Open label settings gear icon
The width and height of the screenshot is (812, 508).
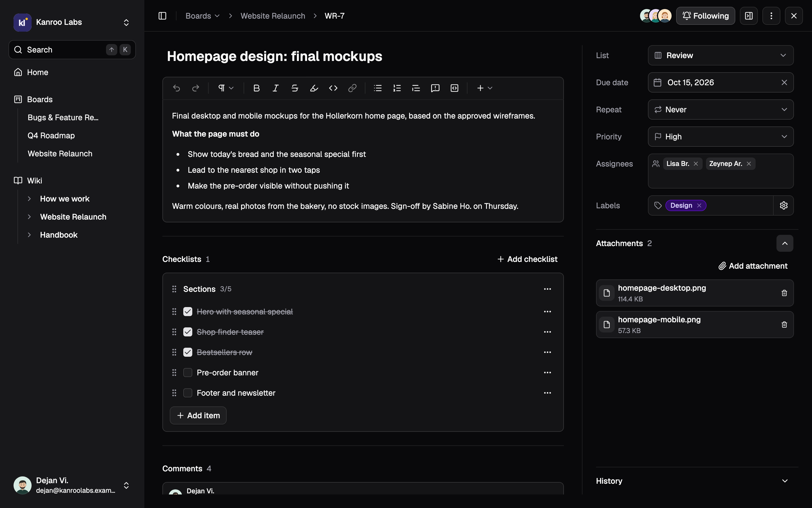[784, 205]
